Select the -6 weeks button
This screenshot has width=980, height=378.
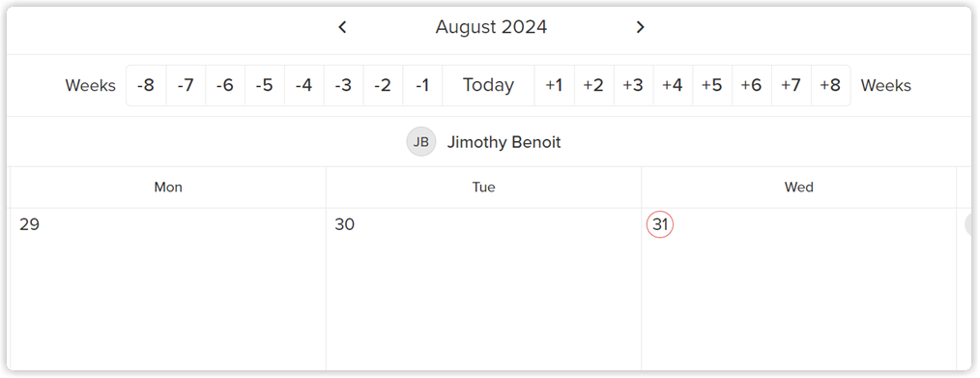click(225, 86)
